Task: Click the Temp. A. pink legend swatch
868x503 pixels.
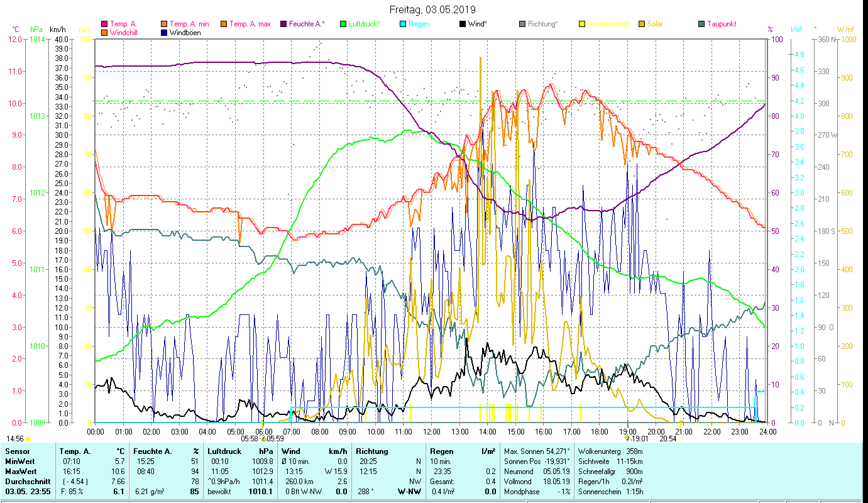Action: (104, 25)
